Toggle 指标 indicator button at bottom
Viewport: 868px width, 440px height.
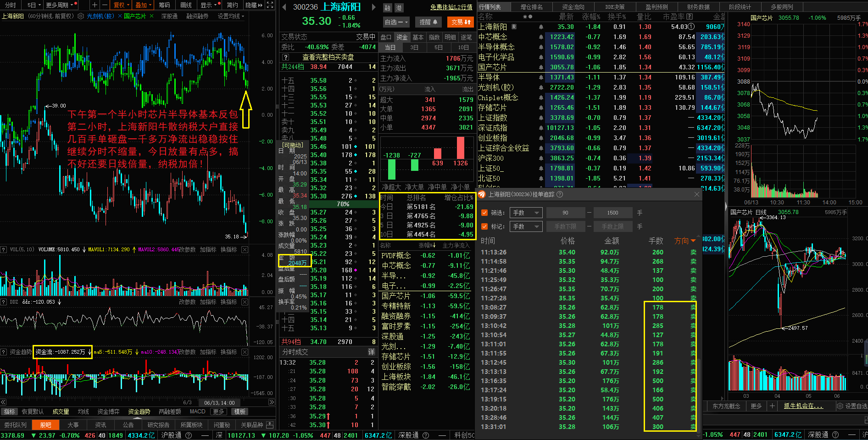(x=9, y=412)
